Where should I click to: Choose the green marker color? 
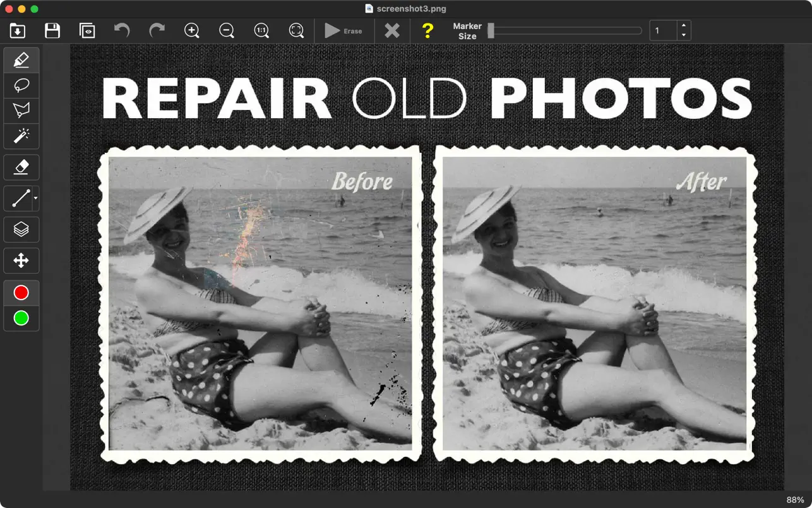pos(21,318)
